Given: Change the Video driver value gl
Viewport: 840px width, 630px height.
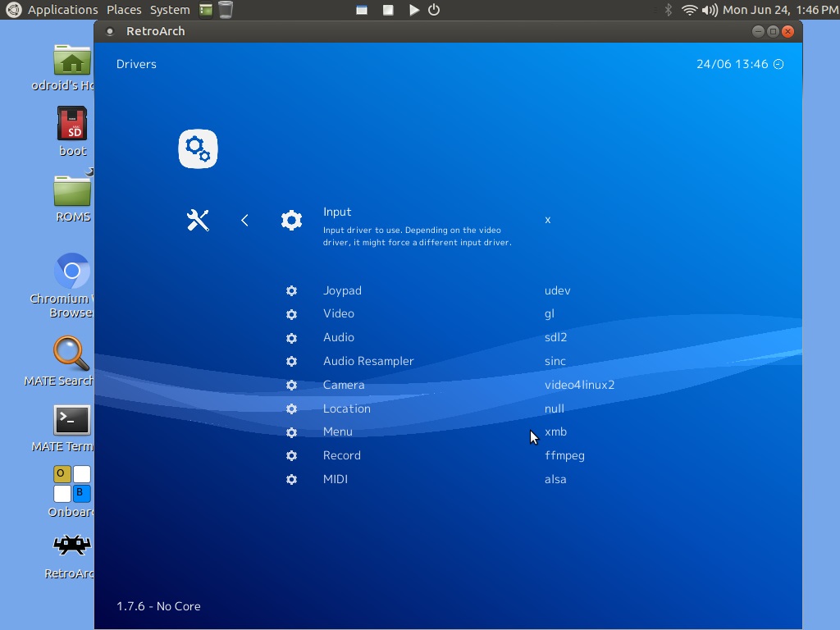Looking at the screenshot, I should pos(549,313).
